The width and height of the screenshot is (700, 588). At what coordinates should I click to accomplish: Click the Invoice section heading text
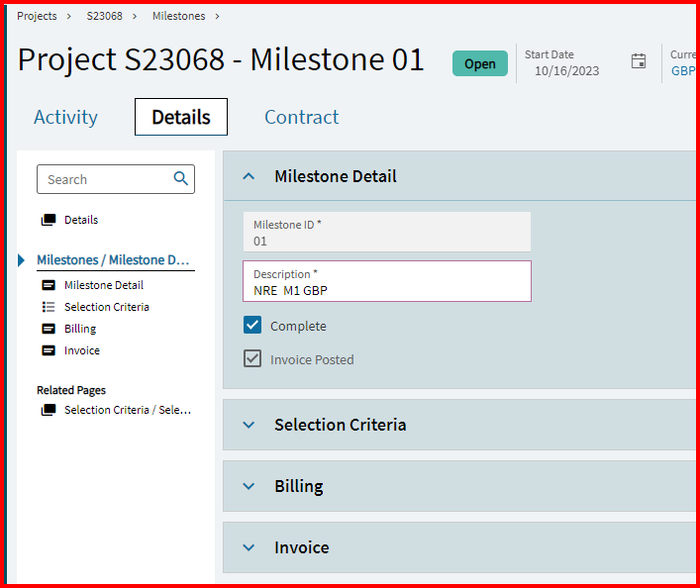click(302, 547)
